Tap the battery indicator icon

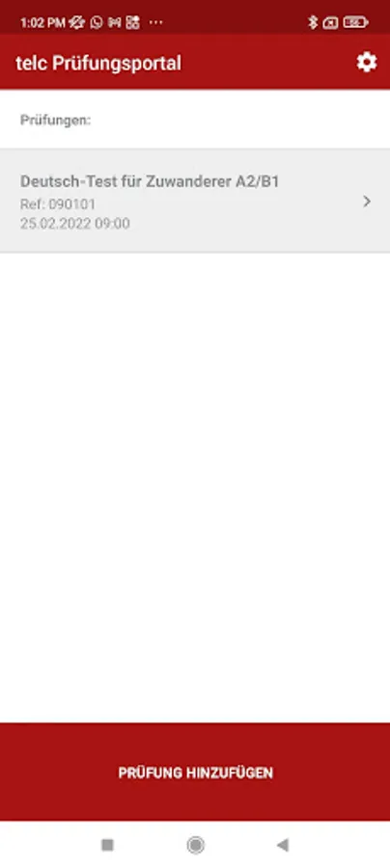point(355,23)
